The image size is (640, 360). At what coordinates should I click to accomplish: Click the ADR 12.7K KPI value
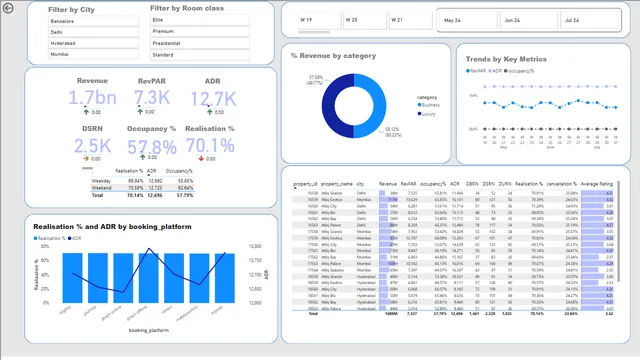213,98
